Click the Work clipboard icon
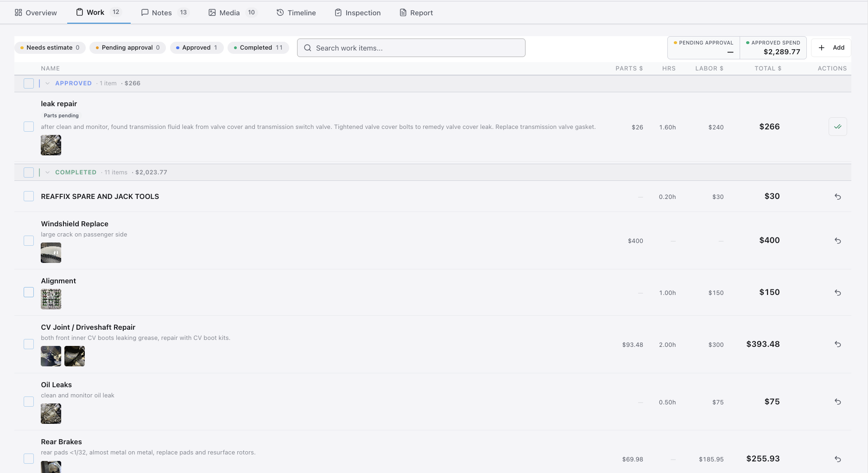This screenshot has width=868, height=473. pyautogui.click(x=80, y=12)
